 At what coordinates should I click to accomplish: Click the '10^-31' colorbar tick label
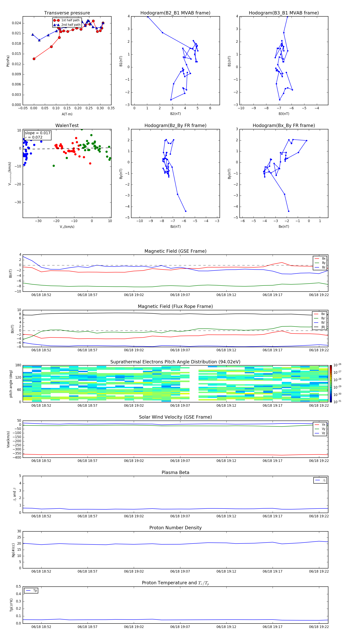(337, 402)
